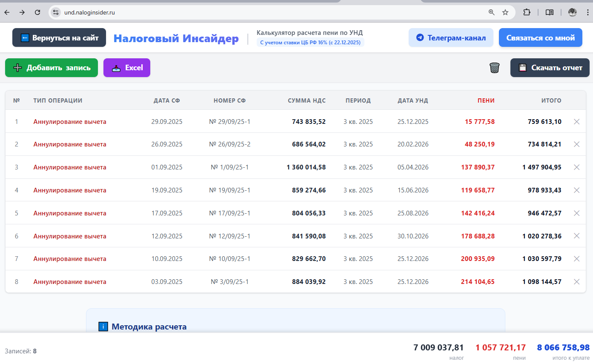Open reading mode book icon in toolbar
Screen dimensions: 593x364
tap(550, 12)
